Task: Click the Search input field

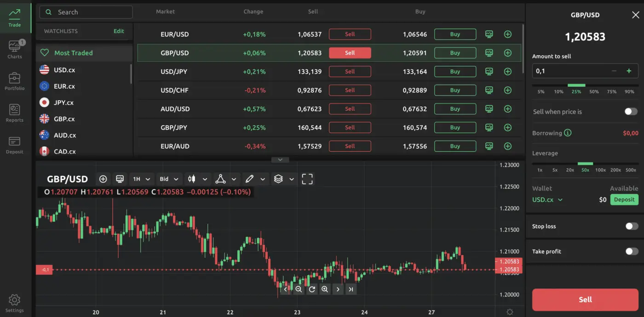Action: (86, 12)
